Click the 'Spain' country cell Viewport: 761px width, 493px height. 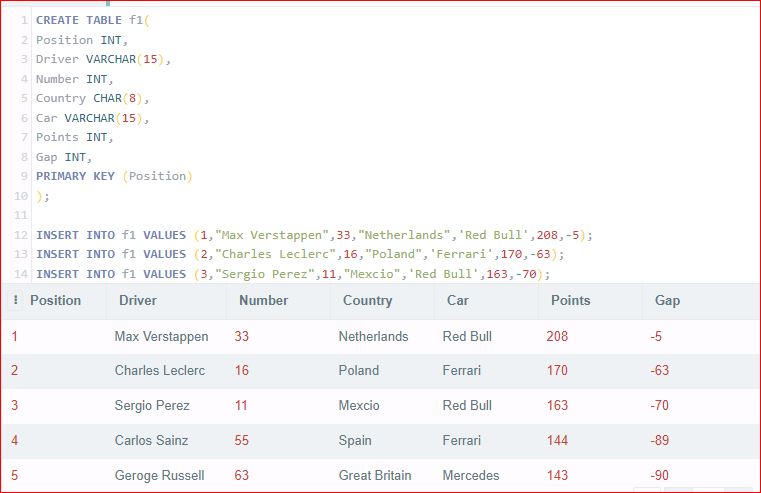click(355, 440)
